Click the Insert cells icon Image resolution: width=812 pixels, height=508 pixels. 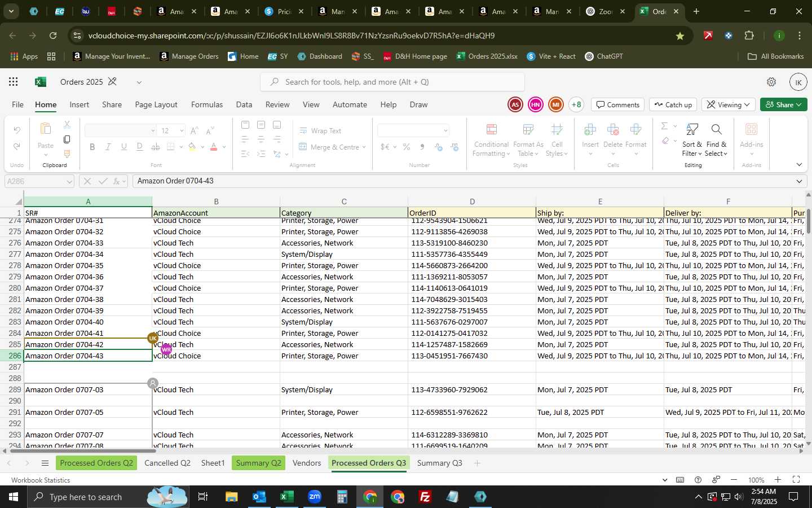(x=590, y=130)
